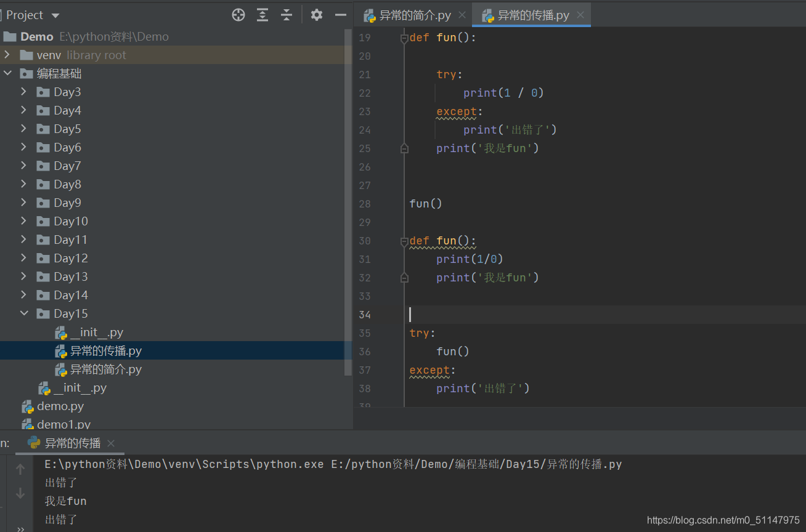Click the try keyword on line 35
806x532 pixels.
[x=419, y=333]
